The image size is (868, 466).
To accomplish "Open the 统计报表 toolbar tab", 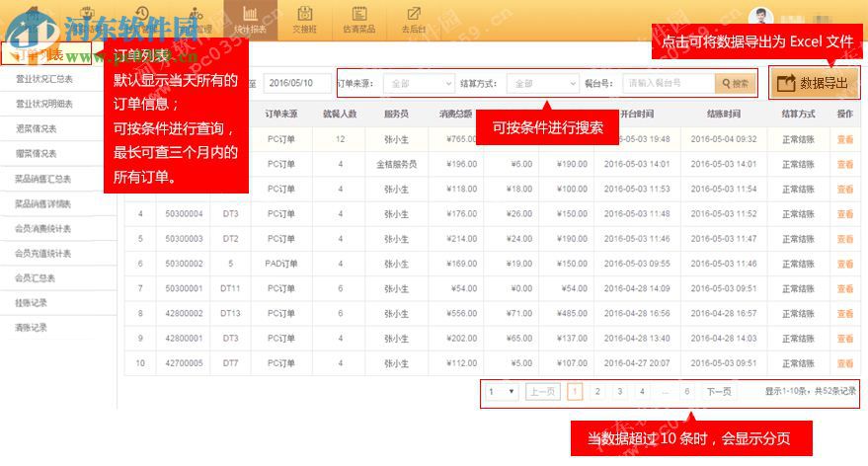I will coord(250,20).
